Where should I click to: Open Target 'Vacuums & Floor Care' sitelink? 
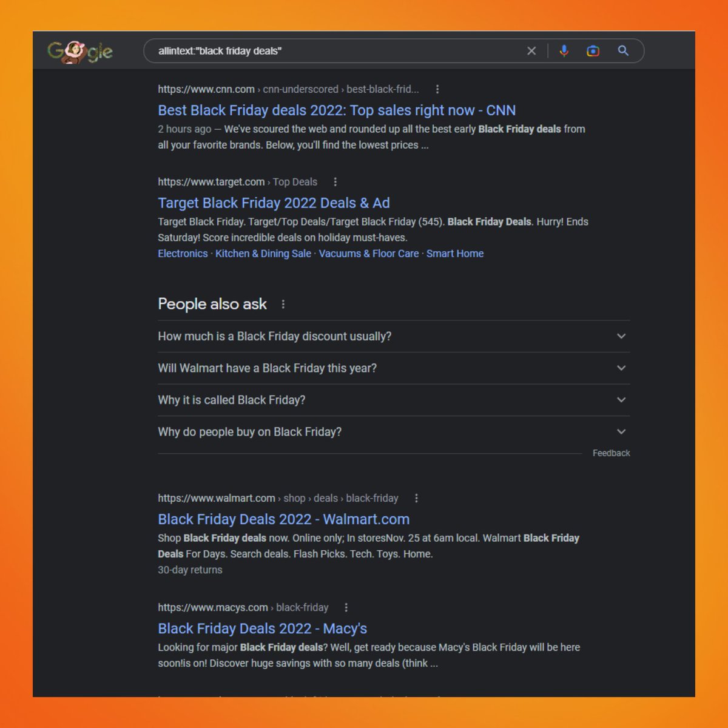(x=369, y=254)
